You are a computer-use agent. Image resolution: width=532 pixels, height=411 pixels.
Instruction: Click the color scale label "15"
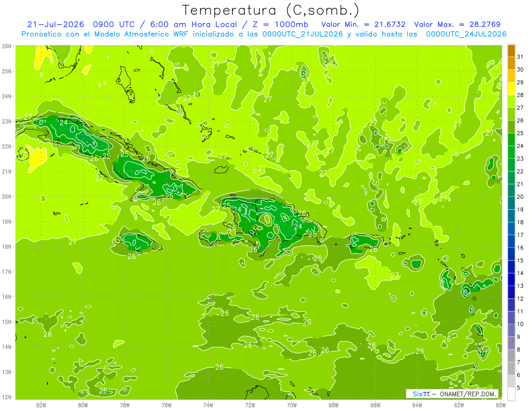click(520, 260)
